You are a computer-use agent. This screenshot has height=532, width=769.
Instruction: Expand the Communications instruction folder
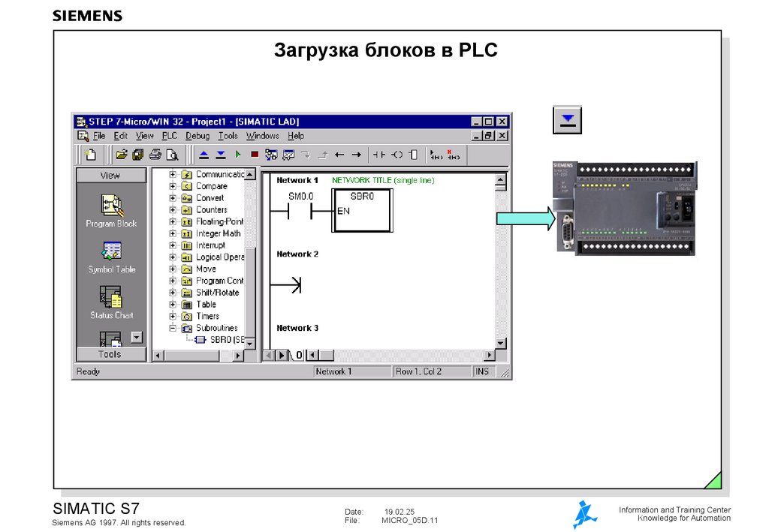pyautogui.click(x=173, y=174)
